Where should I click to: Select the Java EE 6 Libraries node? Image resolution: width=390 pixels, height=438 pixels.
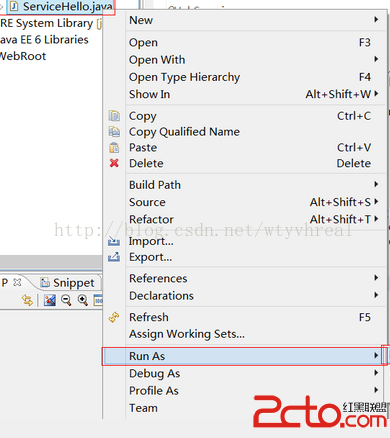[x=44, y=40]
